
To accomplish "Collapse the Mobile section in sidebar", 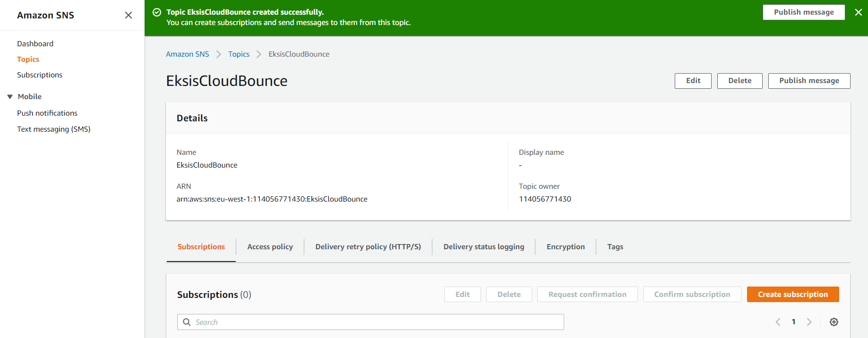I will point(10,97).
